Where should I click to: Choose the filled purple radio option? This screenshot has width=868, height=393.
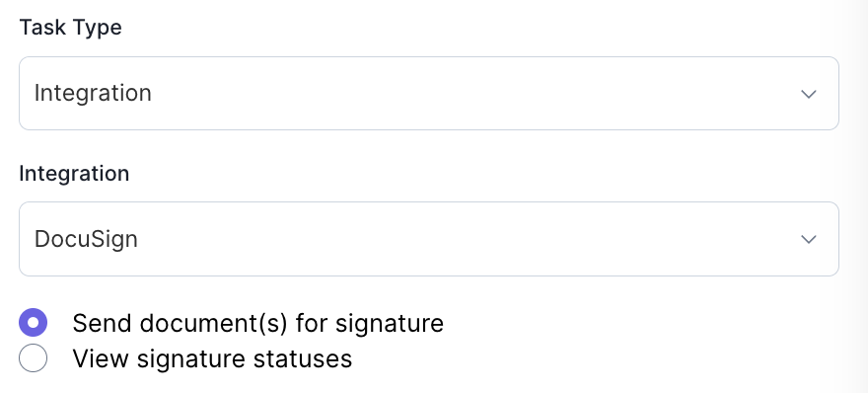tap(33, 323)
